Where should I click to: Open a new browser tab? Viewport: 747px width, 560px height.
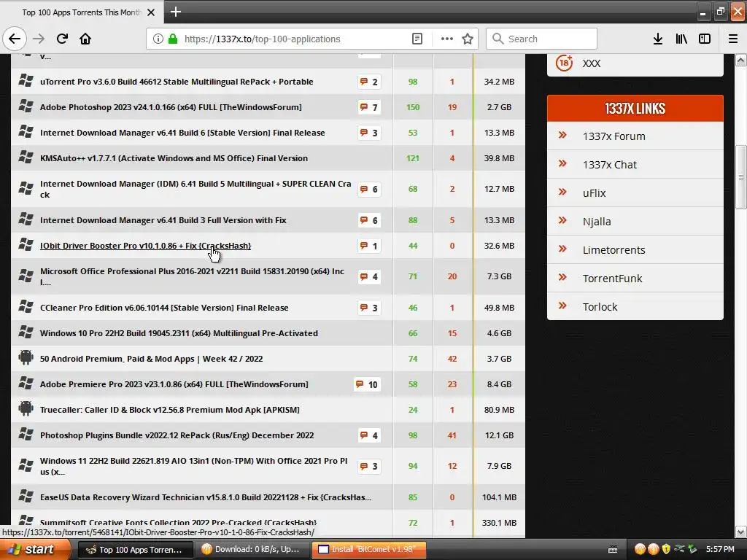tap(175, 12)
